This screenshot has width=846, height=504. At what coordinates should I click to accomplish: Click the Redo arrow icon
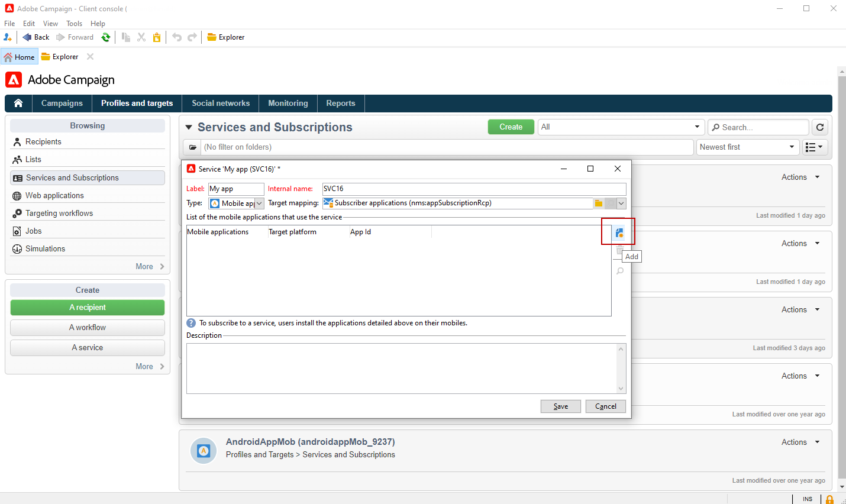(x=192, y=37)
